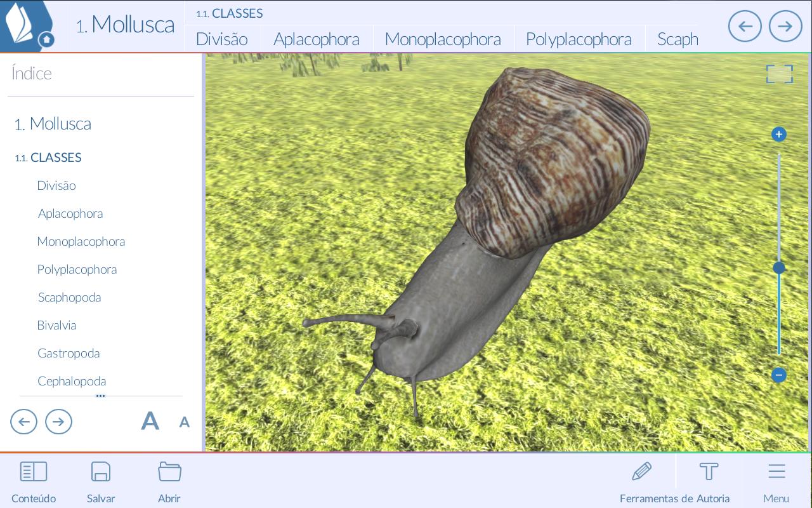Screen dimensions: 812x508
Task: Switch to the Aplacophora tab
Action: tap(317, 39)
